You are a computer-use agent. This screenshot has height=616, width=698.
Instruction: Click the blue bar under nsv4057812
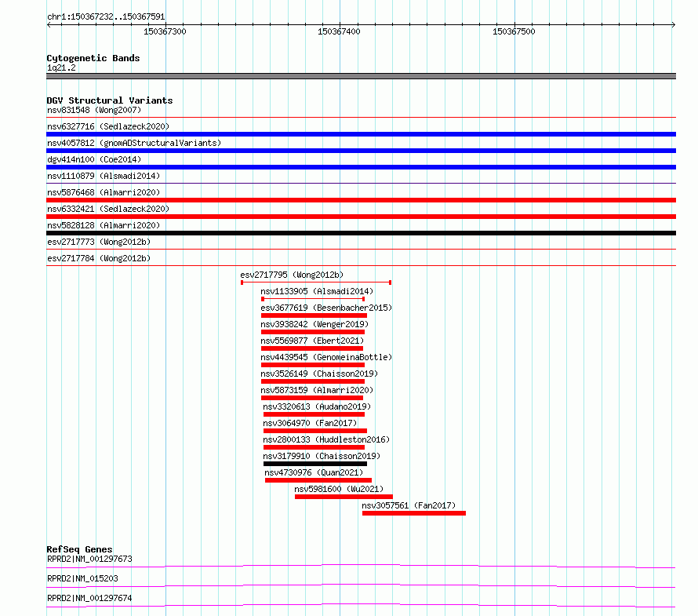361,151
